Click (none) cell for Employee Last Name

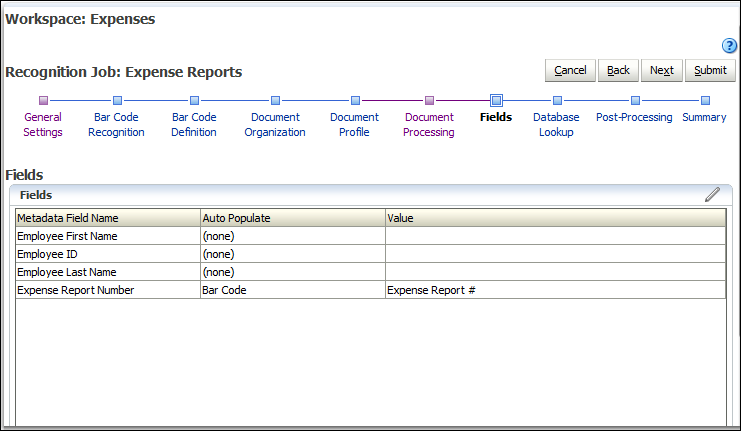coord(293,272)
